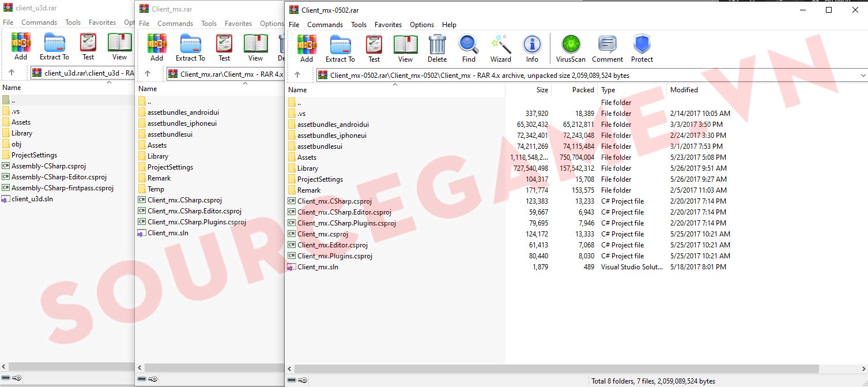Go up one level in Client_mx.rar window

pos(148,74)
